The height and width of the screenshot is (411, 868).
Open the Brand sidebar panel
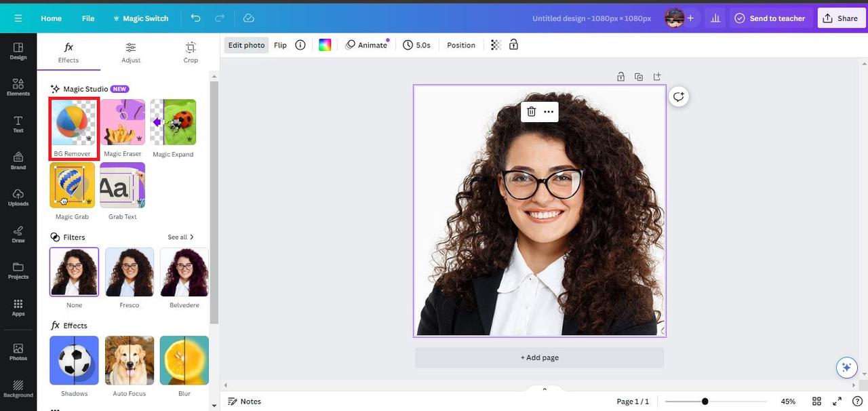18,161
